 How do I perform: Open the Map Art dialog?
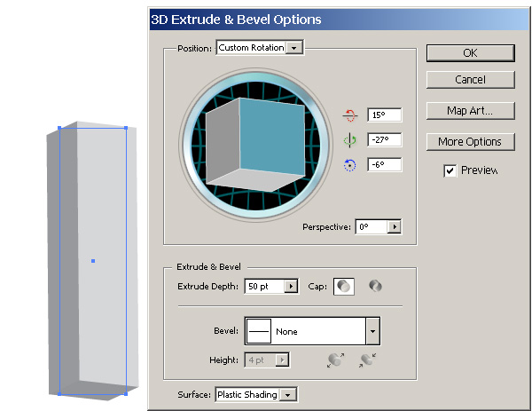(x=470, y=111)
